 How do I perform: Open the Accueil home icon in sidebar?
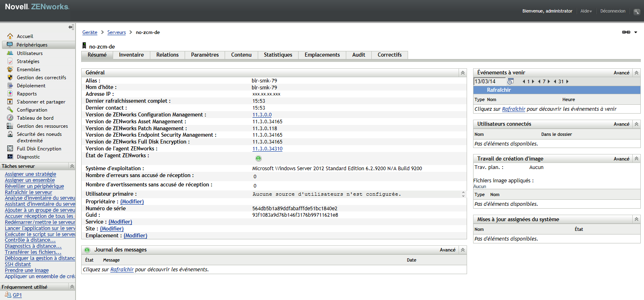(10, 36)
